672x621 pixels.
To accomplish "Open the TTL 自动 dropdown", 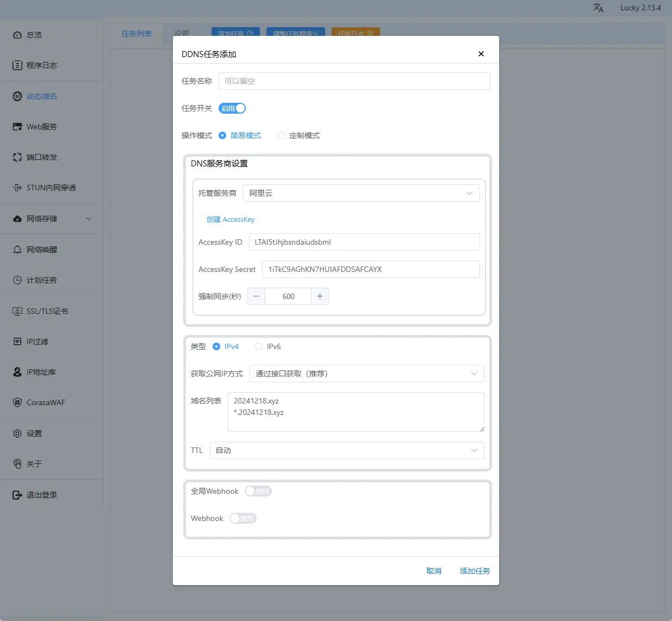I will pos(346,450).
